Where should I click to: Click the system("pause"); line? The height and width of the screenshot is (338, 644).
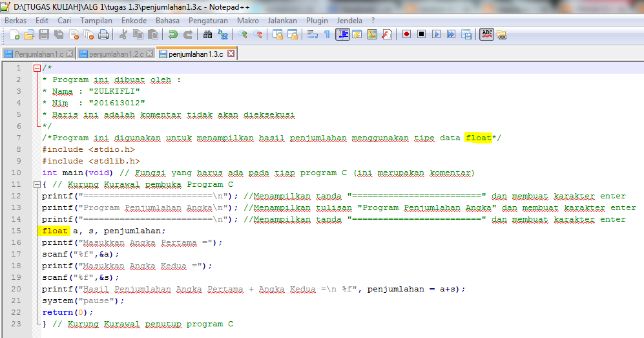83,301
